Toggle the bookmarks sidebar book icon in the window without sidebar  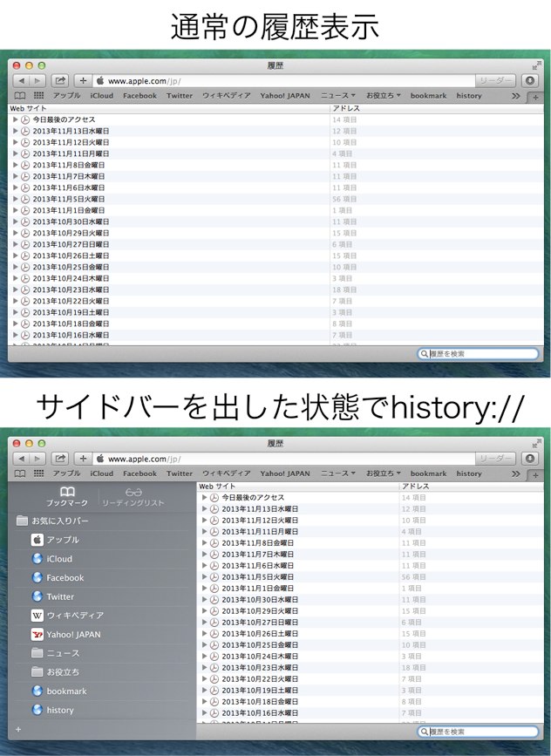20,95
